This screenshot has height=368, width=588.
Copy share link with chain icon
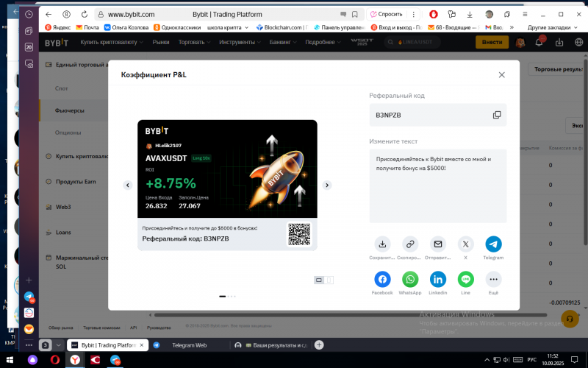click(410, 244)
